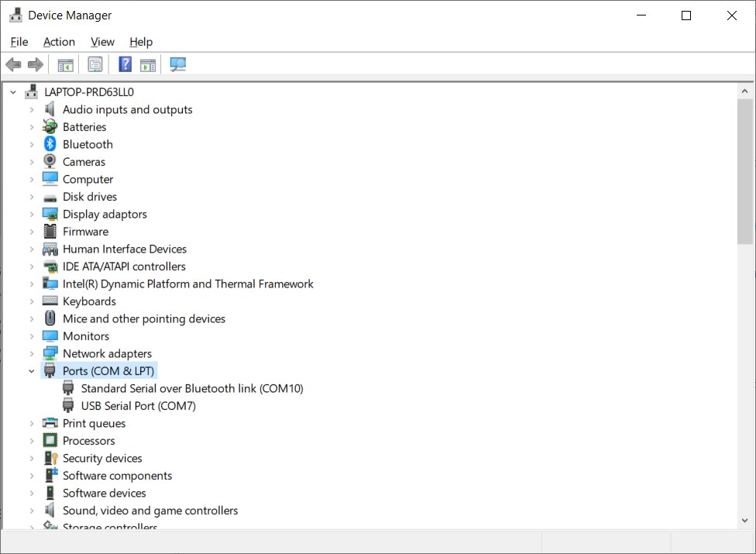756x554 pixels.
Task: Select USB Serial Port (COM7) label
Action: click(x=139, y=406)
